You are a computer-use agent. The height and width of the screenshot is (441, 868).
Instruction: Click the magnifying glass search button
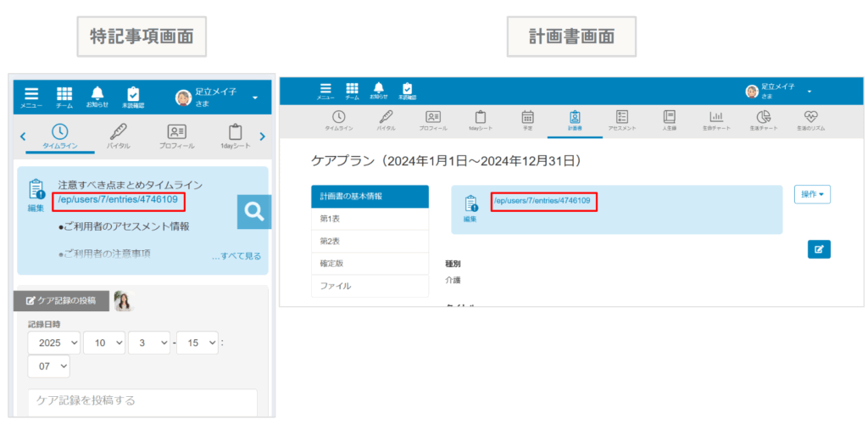coord(253,212)
